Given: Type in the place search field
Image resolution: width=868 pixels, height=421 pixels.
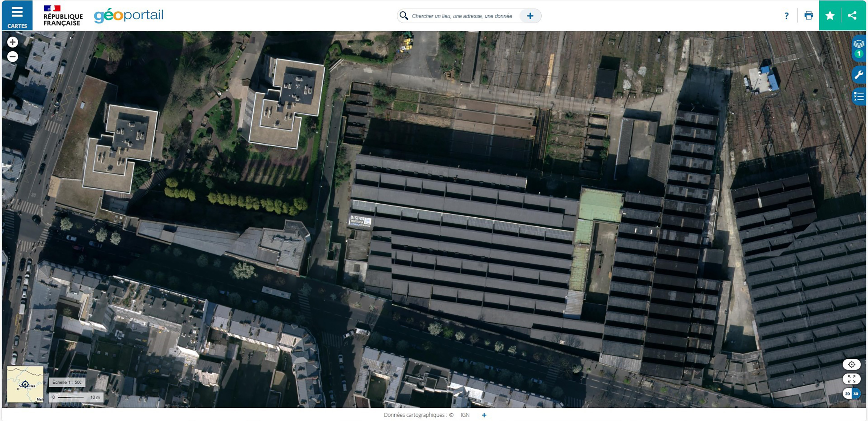Looking at the screenshot, I should (461, 16).
